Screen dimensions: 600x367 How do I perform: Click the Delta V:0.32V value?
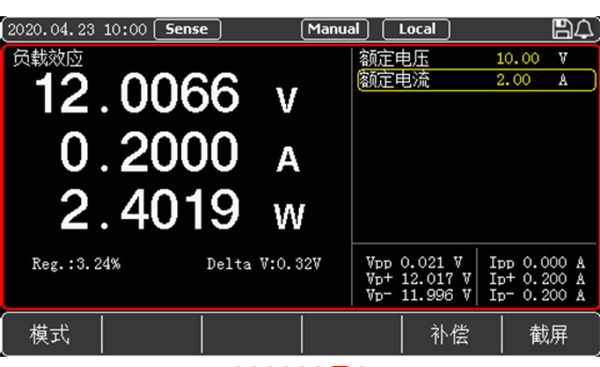(x=264, y=264)
